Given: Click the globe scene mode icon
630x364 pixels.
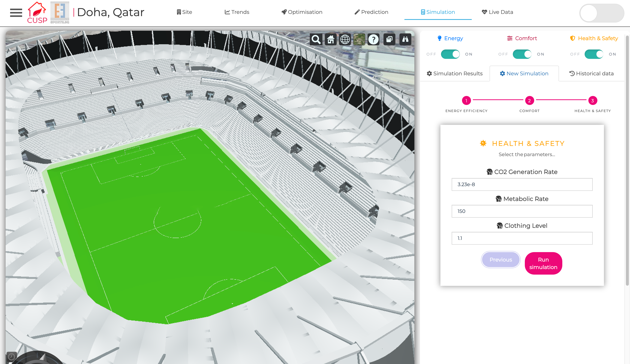Looking at the screenshot, I should click(x=345, y=39).
